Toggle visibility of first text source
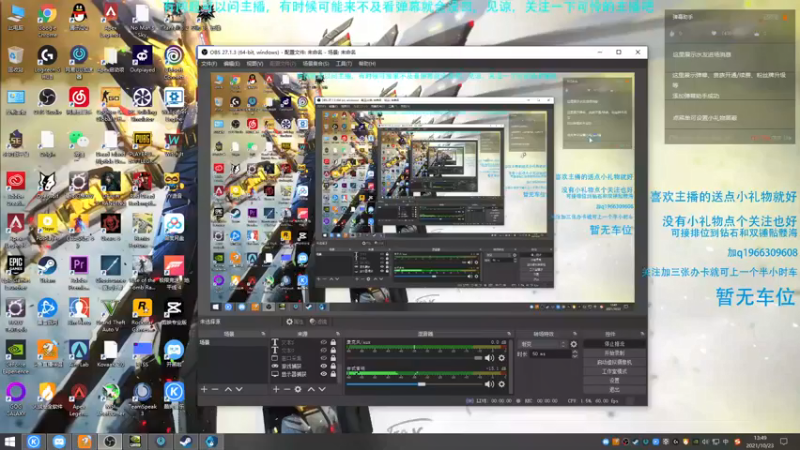The height and width of the screenshot is (450, 800). pyautogui.click(x=323, y=342)
